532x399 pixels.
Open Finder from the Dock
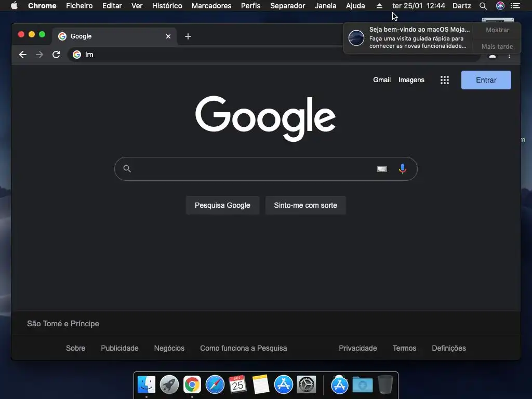point(147,384)
